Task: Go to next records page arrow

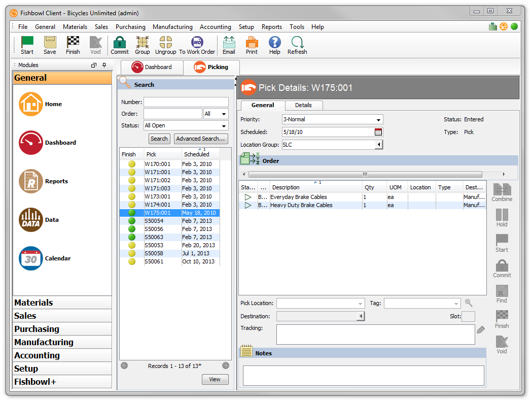Action: [226, 365]
